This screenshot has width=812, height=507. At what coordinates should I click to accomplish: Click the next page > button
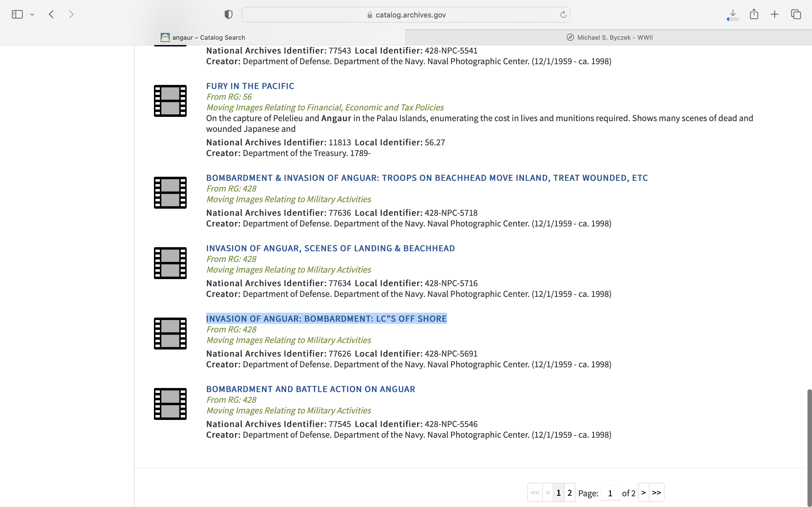point(643,493)
